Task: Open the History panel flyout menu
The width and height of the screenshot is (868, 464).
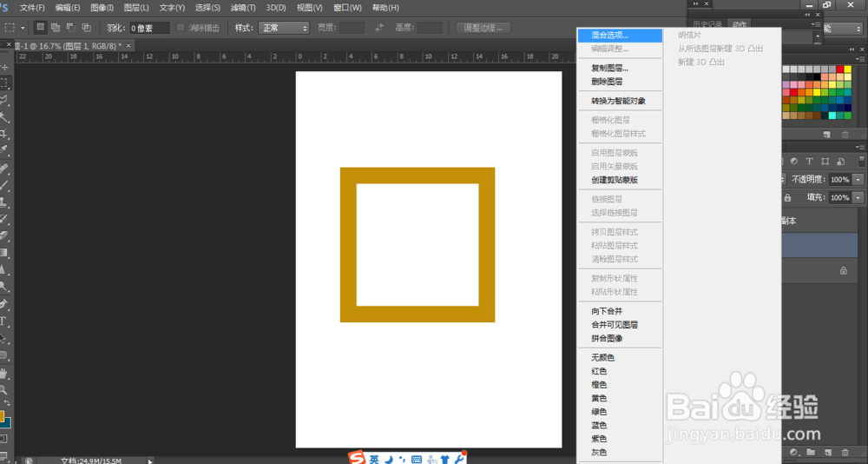Action: 817,24
